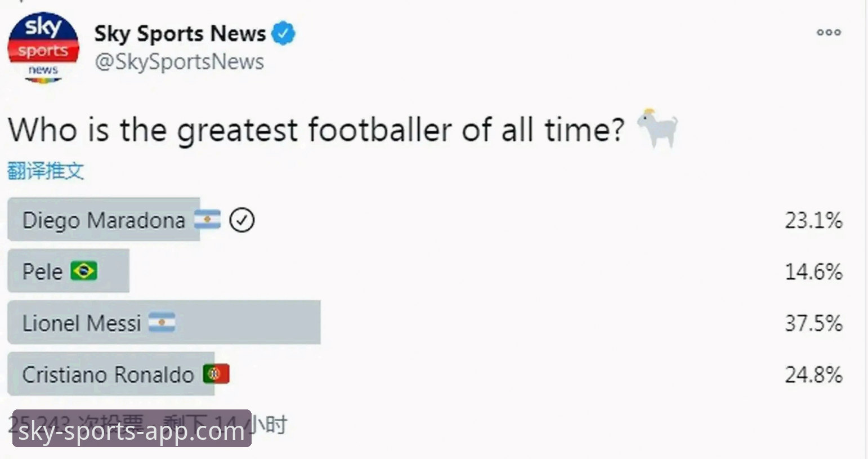Click the Argentina flag beside Diego Maradona
868x459 pixels.
coord(208,220)
